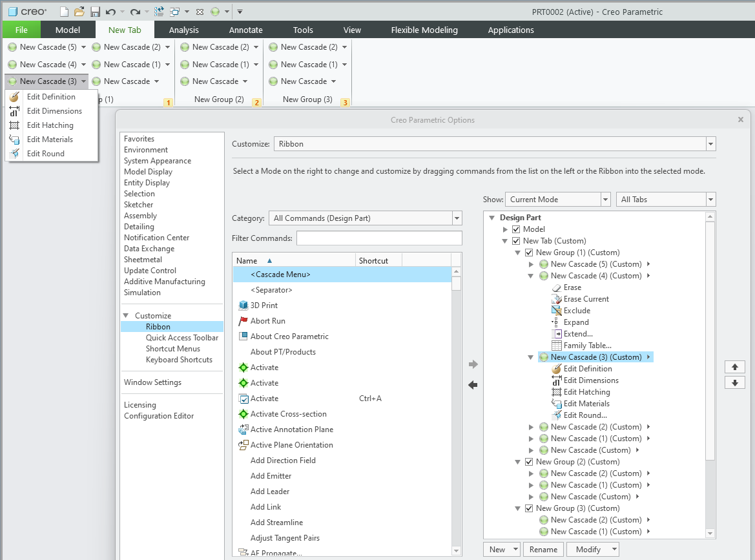Switch to the Analysis ribbon tab
Viewport: 755px width, 560px height.
(x=183, y=30)
